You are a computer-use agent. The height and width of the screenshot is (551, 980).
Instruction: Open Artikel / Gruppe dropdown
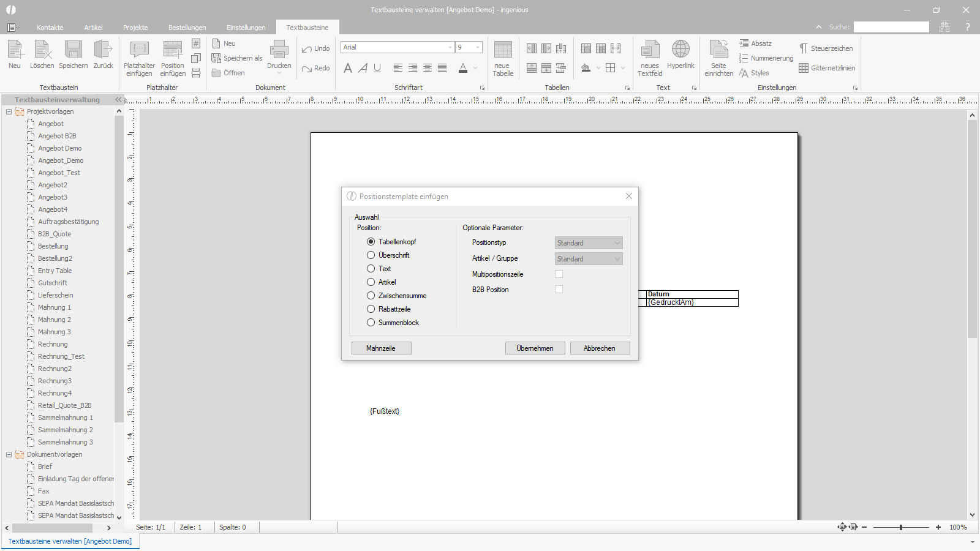(589, 259)
